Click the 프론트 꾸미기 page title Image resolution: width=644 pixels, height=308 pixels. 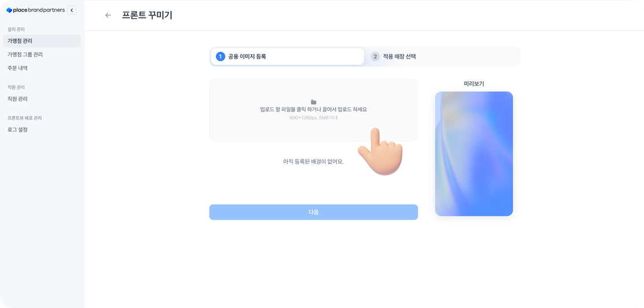point(147,15)
